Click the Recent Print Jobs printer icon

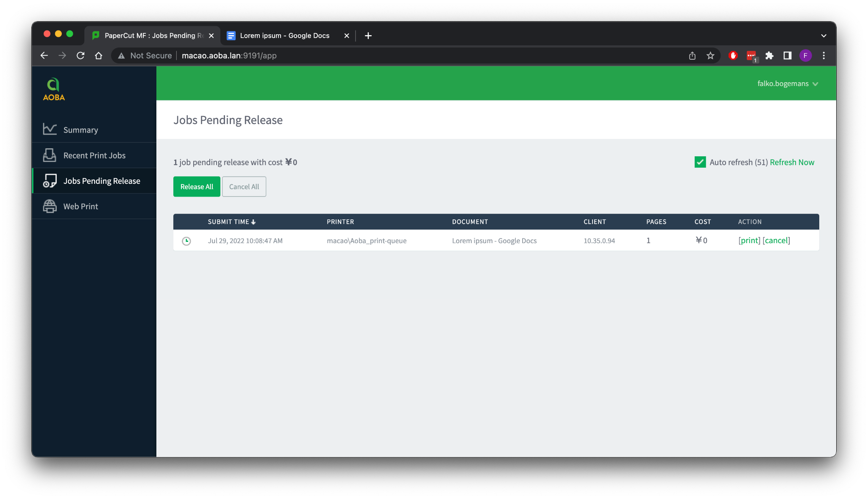(50, 155)
